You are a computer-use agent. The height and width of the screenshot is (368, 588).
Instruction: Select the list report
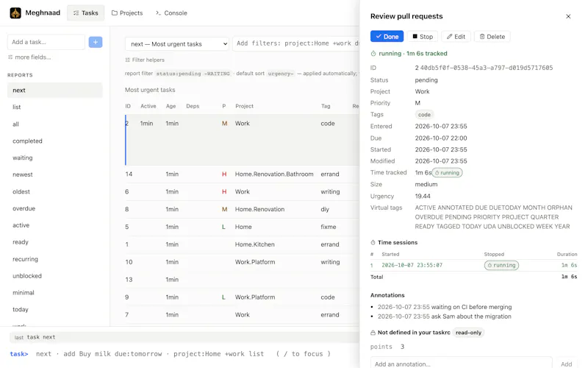tap(54, 107)
